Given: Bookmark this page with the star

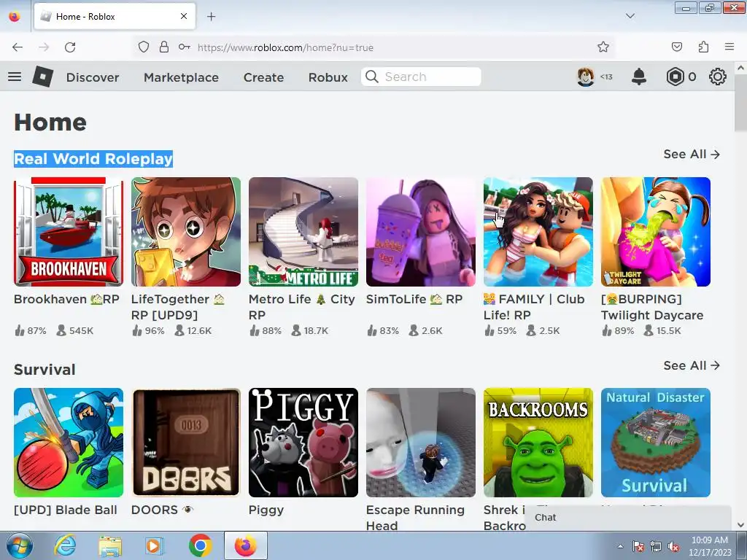Looking at the screenshot, I should [603, 47].
